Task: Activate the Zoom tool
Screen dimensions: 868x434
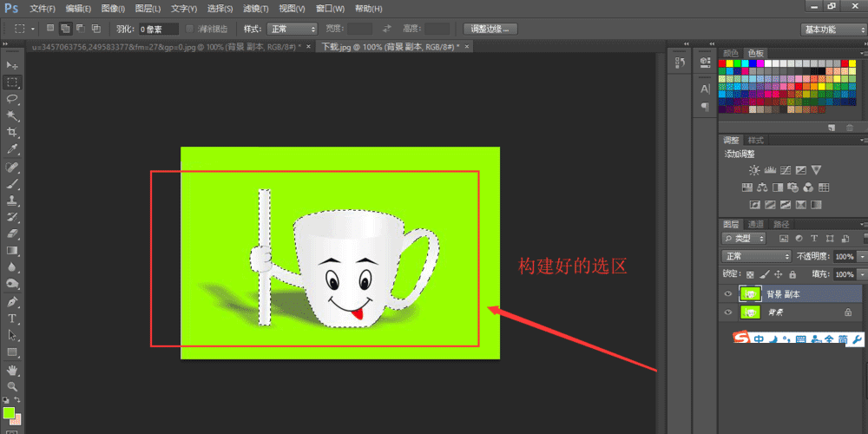Action: (x=12, y=386)
